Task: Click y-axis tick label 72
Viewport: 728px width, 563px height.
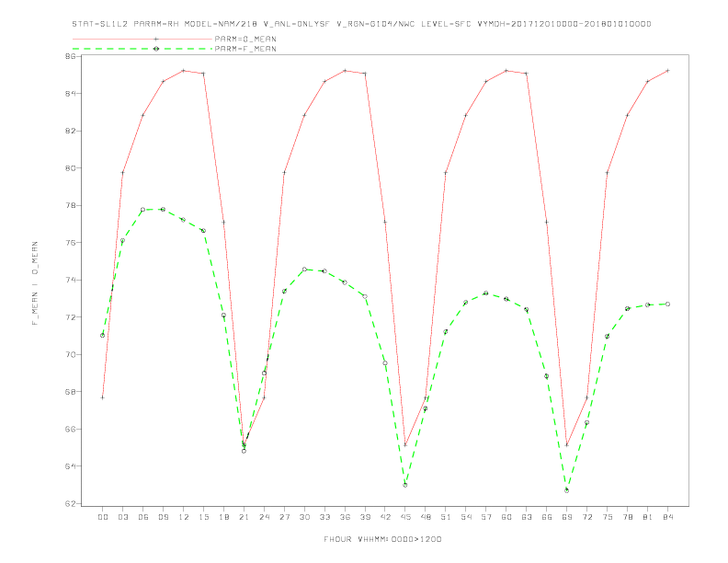Action: coord(71,316)
